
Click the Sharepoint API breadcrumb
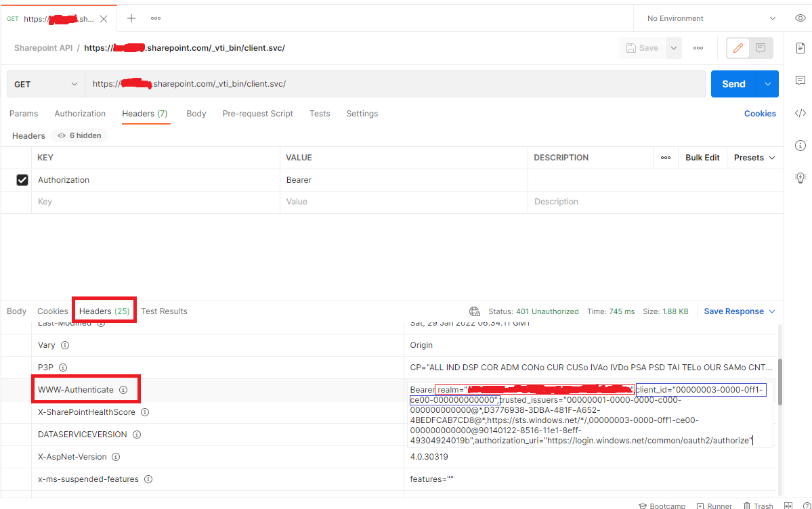(43, 47)
